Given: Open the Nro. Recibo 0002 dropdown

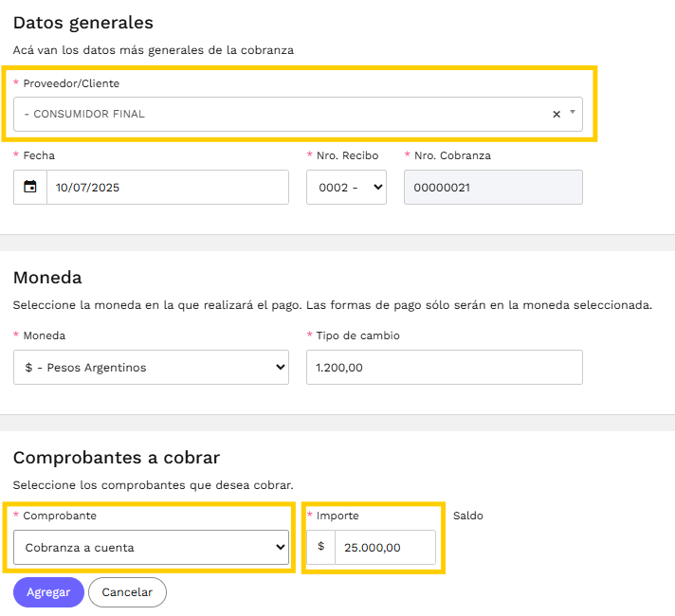Looking at the screenshot, I should click(346, 187).
